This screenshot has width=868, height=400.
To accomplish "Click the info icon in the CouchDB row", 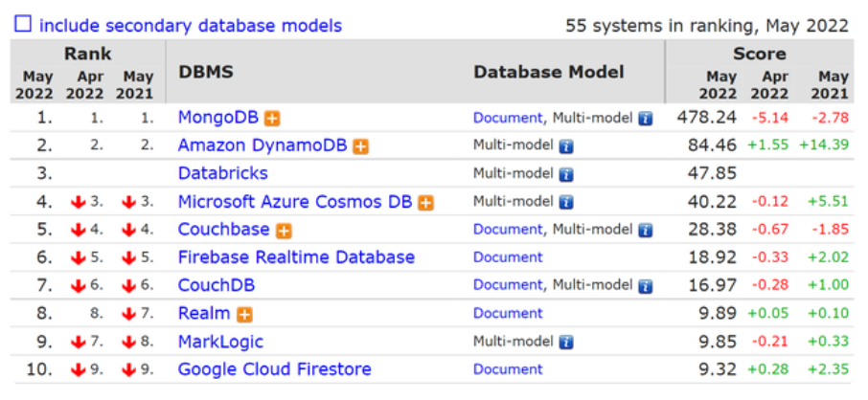I will [x=646, y=286].
